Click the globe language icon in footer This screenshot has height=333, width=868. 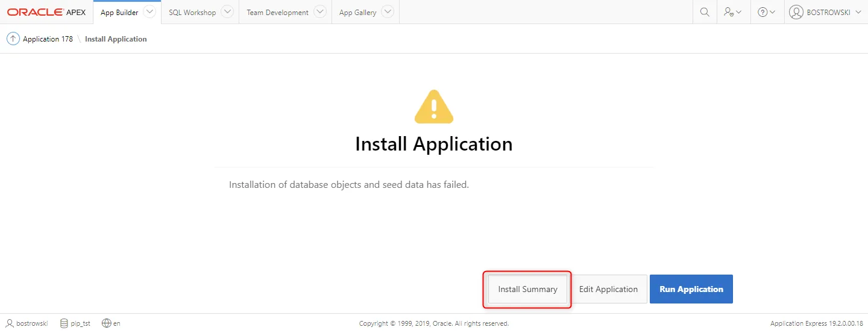[x=107, y=323]
